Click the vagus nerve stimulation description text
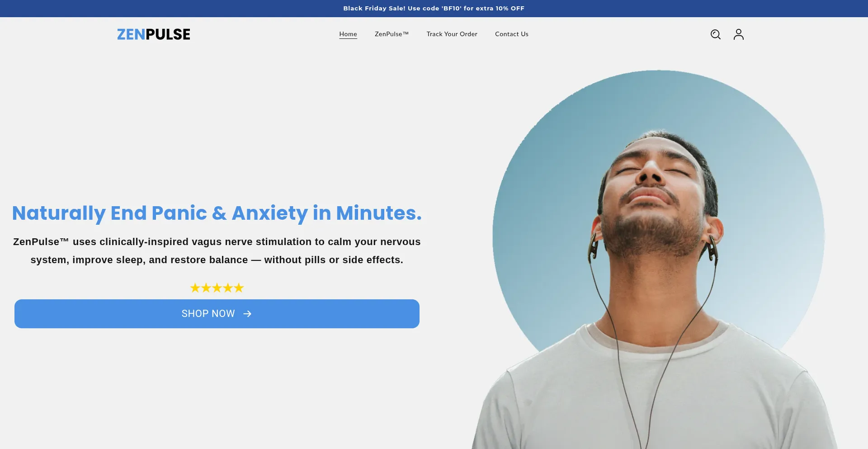The image size is (868, 449). tap(217, 250)
